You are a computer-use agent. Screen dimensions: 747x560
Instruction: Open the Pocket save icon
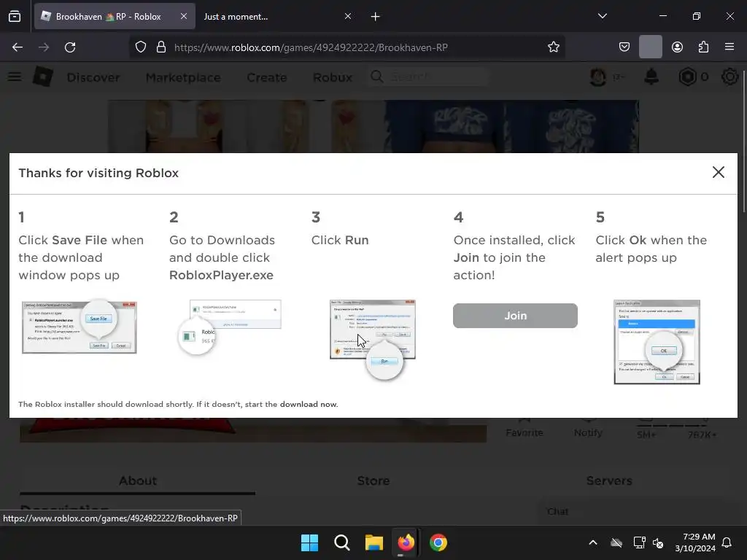tap(624, 47)
